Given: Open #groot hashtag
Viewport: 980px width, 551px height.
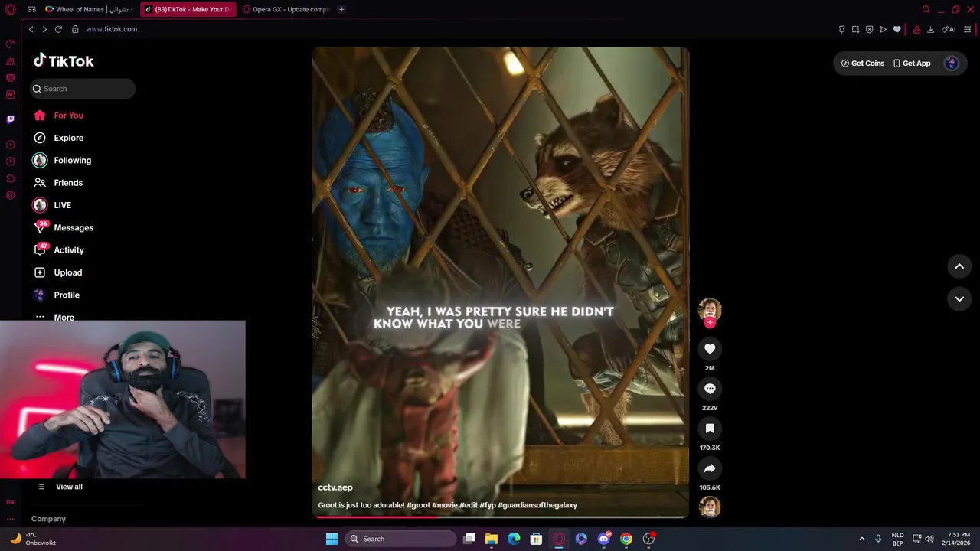Looking at the screenshot, I should click(x=418, y=505).
